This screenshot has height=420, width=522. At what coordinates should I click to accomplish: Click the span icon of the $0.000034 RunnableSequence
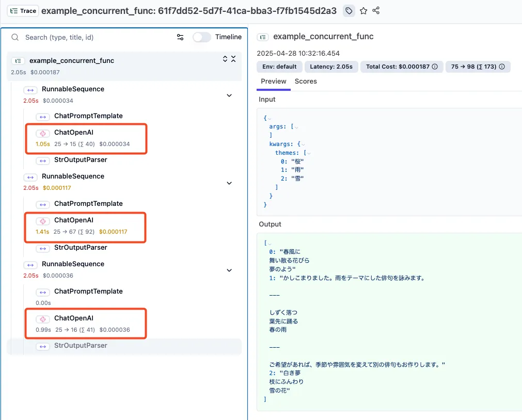click(30, 90)
